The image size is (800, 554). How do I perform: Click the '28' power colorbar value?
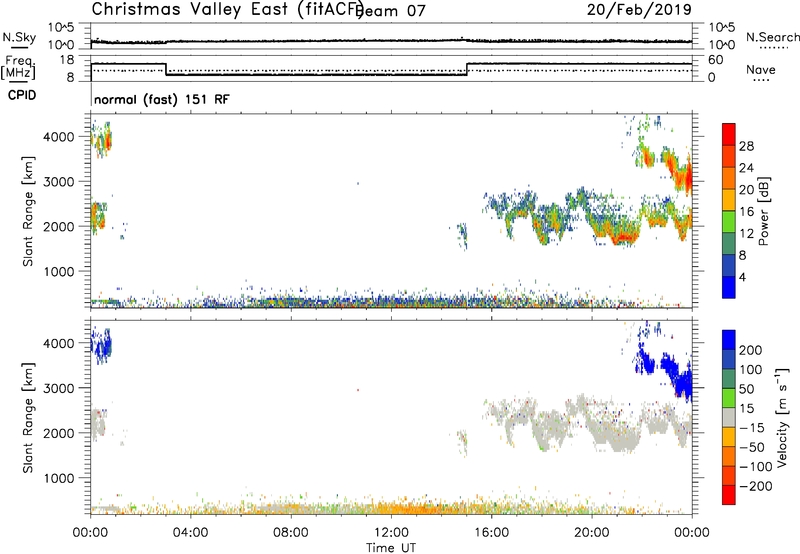pyautogui.click(x=746, y=146)
